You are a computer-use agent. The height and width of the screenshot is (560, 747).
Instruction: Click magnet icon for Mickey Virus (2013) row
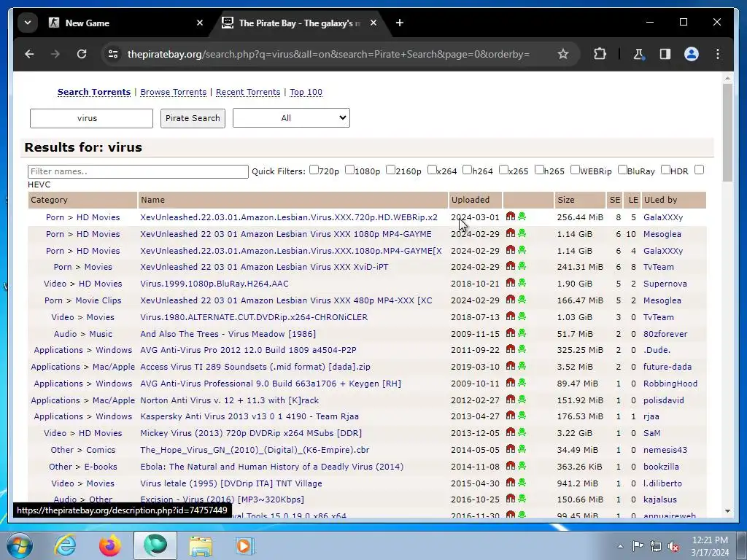tap(510, 432)
